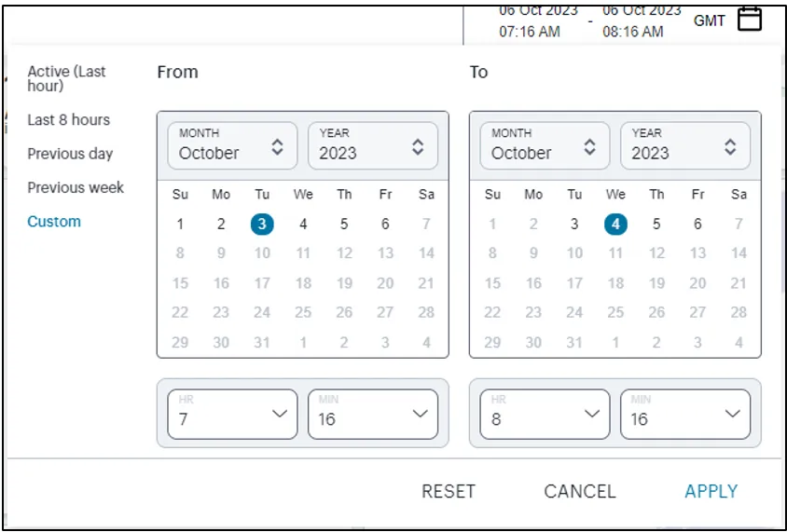Select day 2 in the From calendar
Viewport: 787px width, 532px height.
click(x=221, y=225)
